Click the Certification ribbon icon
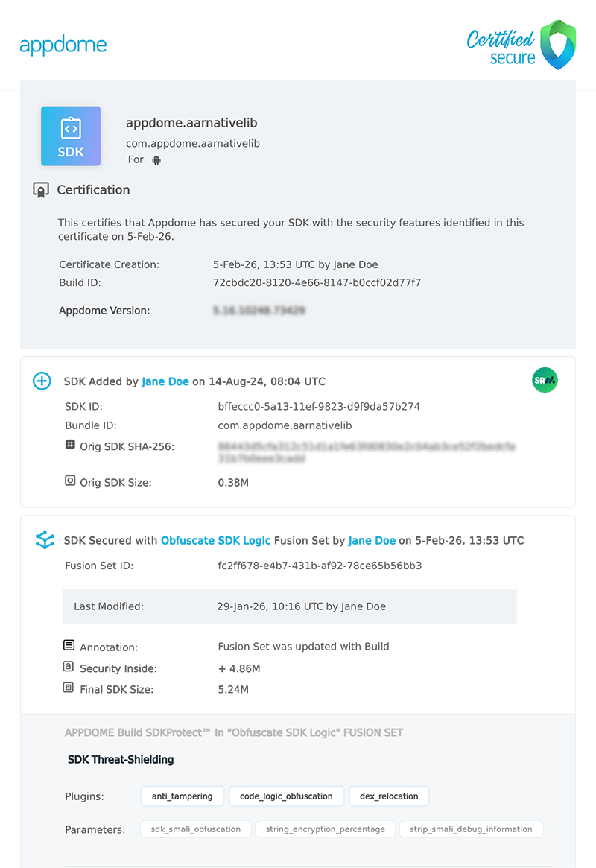 coord(41,190)
